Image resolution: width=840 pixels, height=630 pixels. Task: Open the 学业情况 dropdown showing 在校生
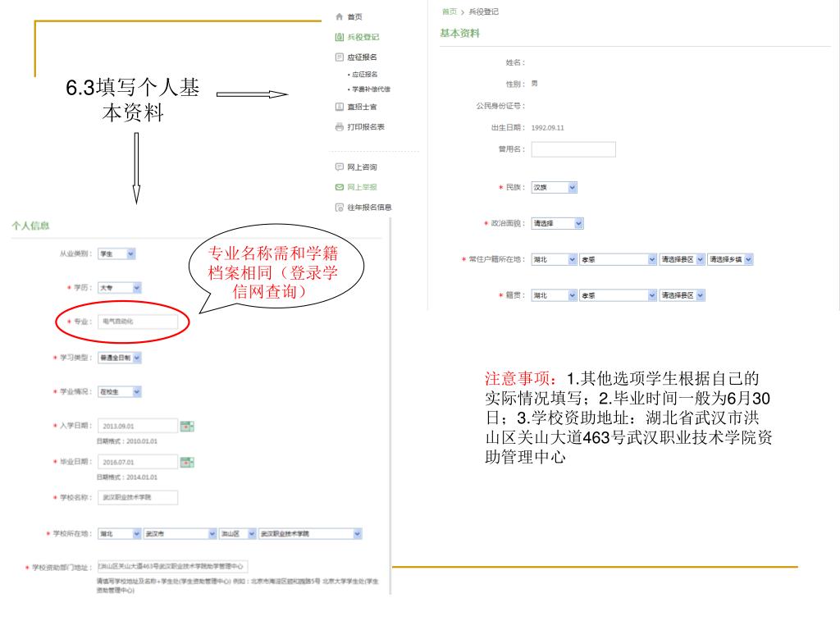(x=119, y=392)
